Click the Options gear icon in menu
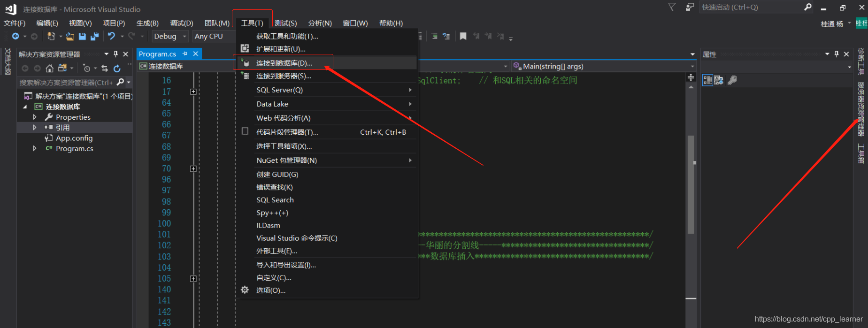The width and height of the screenshot is (868, 328). pos(245,290)
